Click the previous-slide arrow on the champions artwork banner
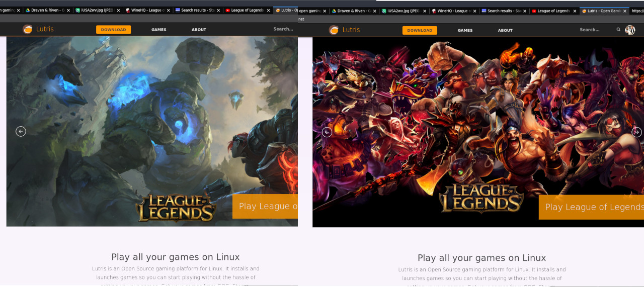The width and height of the screenshot is (644, 287). 327,132
